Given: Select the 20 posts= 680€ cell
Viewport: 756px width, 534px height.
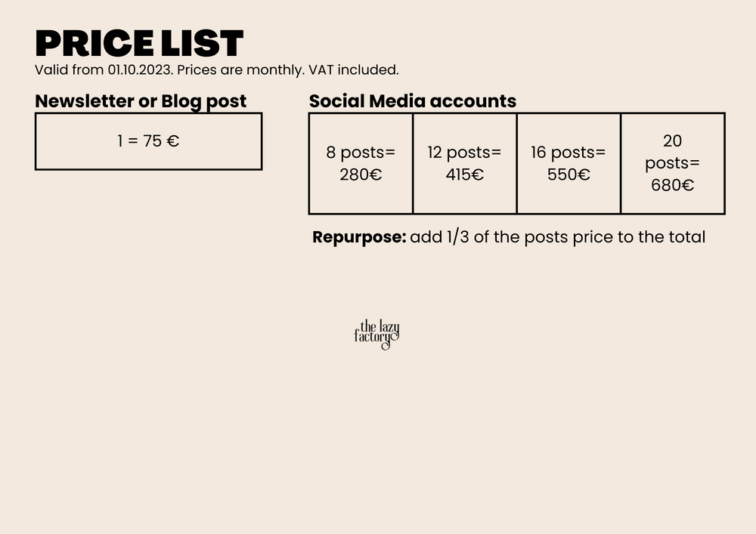Looking at the screenshot, I should [673, 164].
